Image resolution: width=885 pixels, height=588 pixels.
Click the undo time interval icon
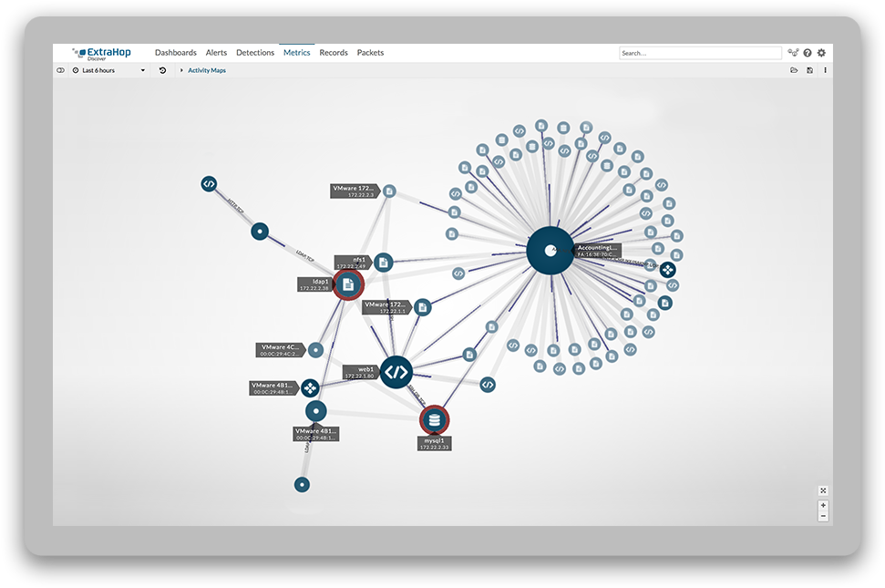coord(162,70)
